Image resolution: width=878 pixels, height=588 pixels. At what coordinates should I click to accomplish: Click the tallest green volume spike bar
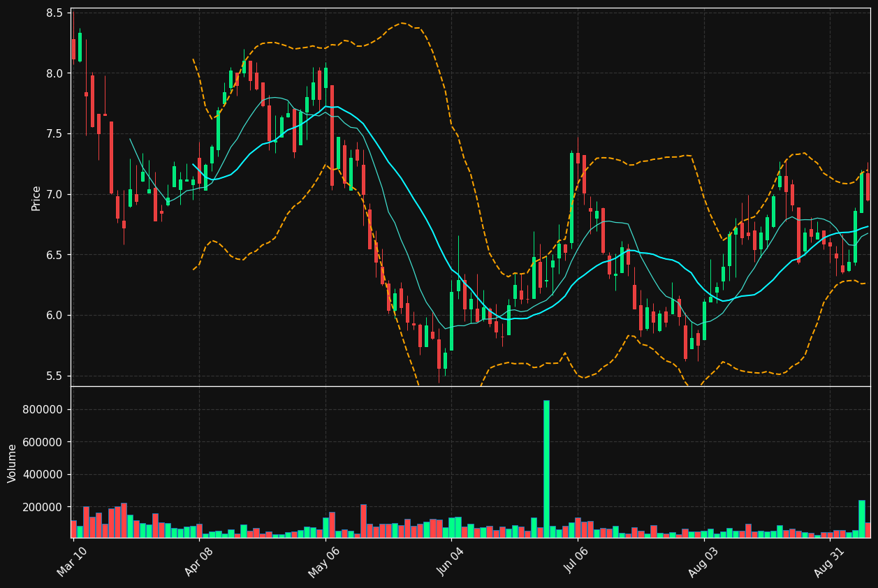(x=546, y=469)
